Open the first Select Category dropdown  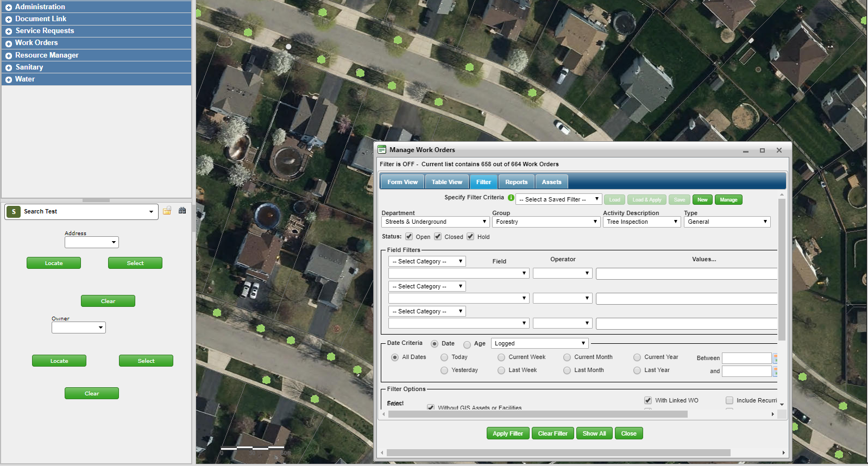[427, 261]
